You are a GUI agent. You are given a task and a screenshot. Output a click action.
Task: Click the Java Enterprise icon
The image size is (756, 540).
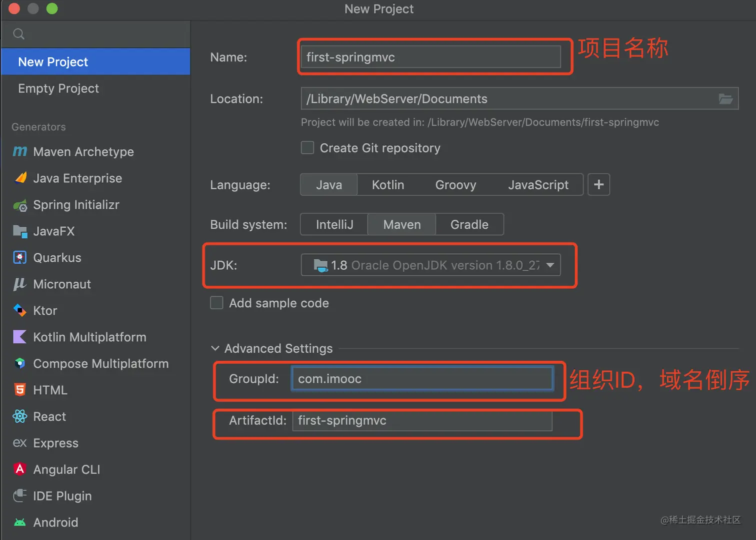20,178
